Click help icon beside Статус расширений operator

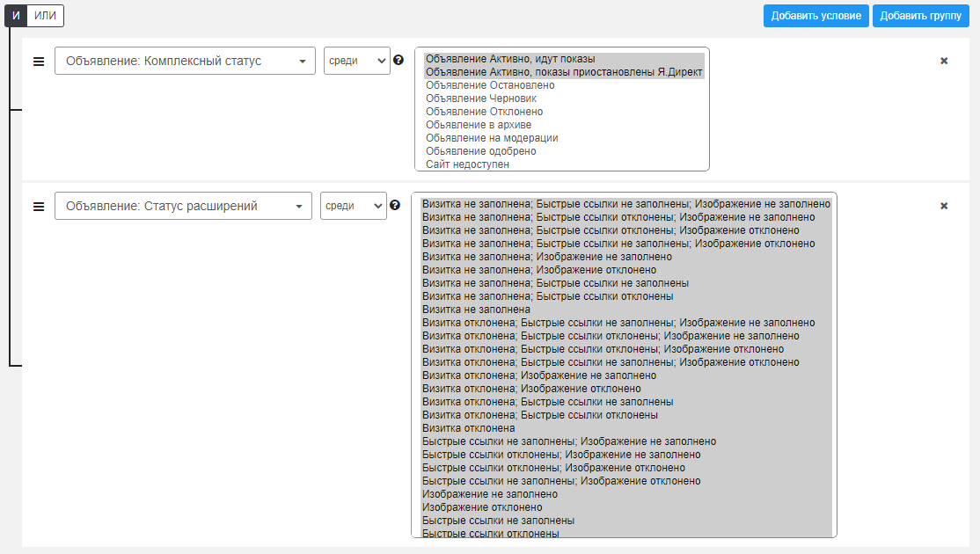(395, 205)
